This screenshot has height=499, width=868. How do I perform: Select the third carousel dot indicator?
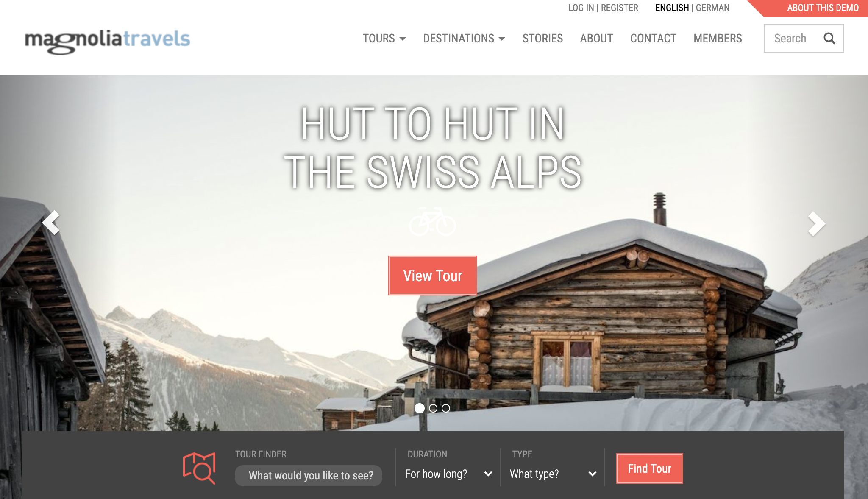click(x=446, y=408)
